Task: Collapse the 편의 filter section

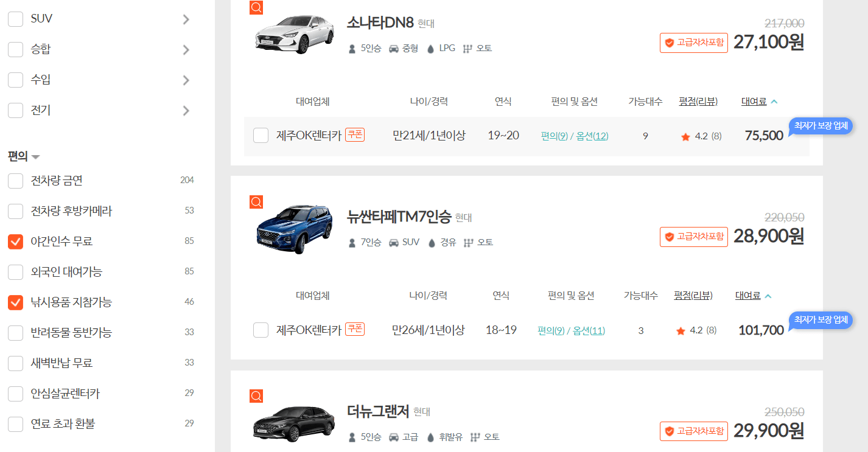Action: pos(35,156)
